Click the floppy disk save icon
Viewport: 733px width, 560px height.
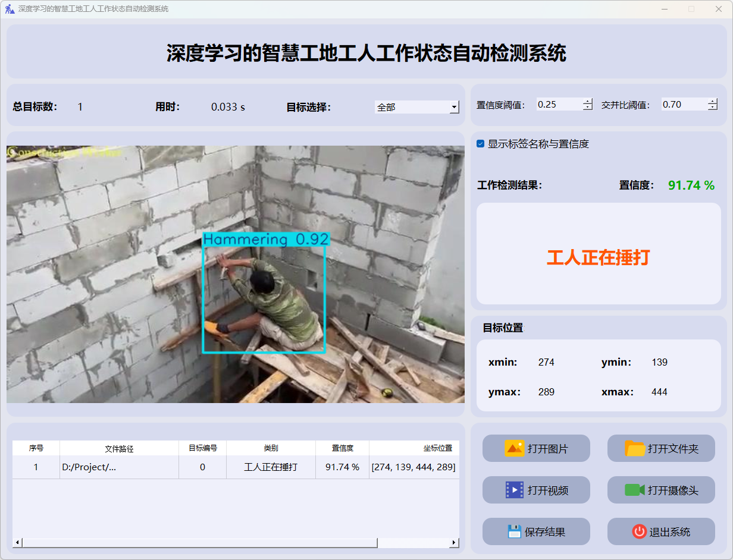(x=514, y=531)
